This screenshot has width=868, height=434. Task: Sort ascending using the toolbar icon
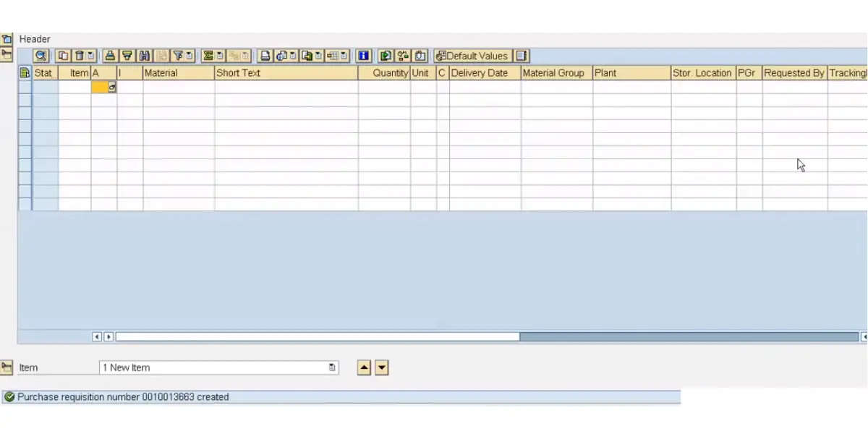coord(109,56)
